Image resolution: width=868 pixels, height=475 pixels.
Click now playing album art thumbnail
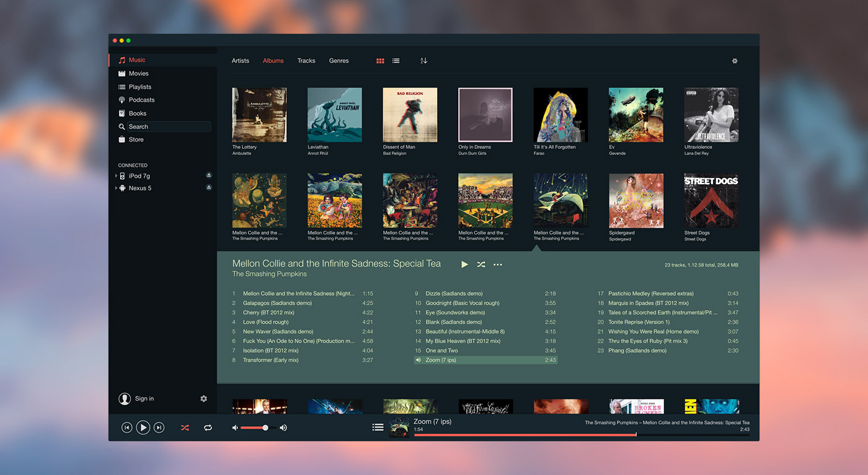[399, 427]
